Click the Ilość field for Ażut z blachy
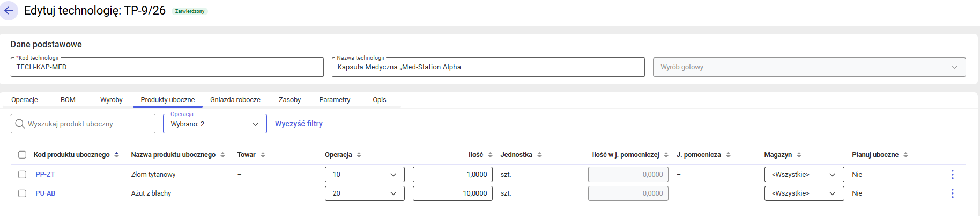 point(452,193)
